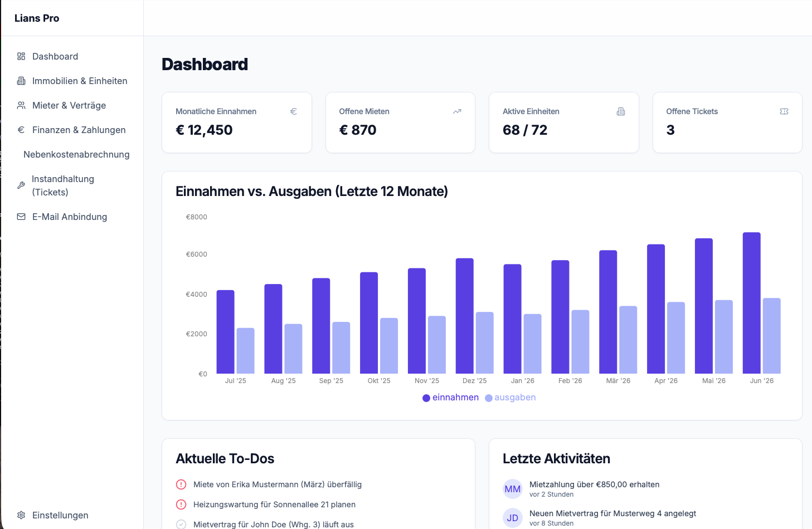Click the trend arrow icon on Offene Mieten card

tap(457, 111)
